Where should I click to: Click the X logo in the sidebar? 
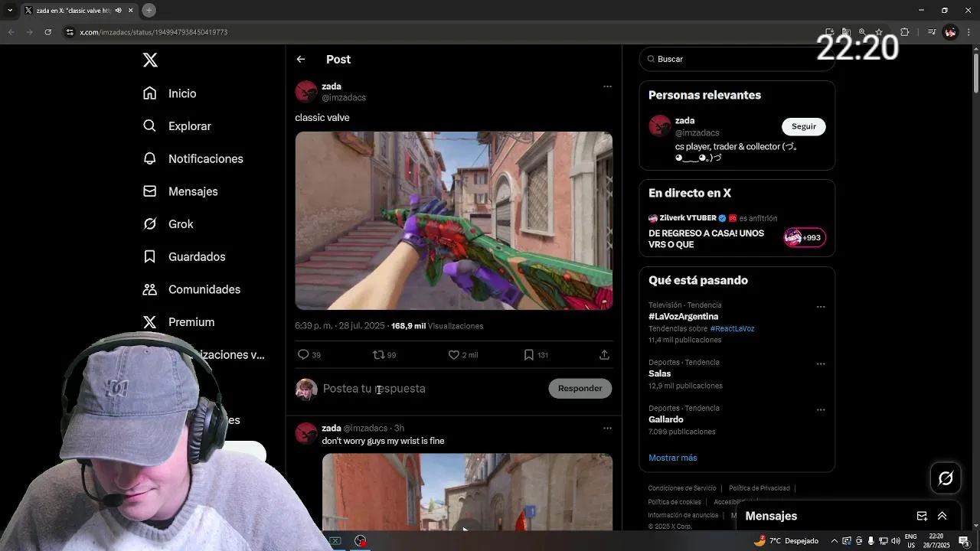[x=150, y=60]
